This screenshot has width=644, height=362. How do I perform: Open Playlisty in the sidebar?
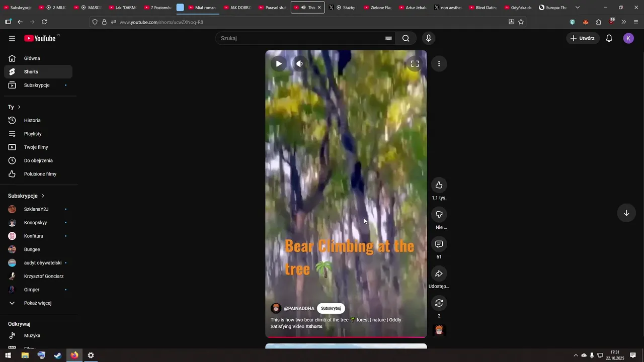pos(38,134)
